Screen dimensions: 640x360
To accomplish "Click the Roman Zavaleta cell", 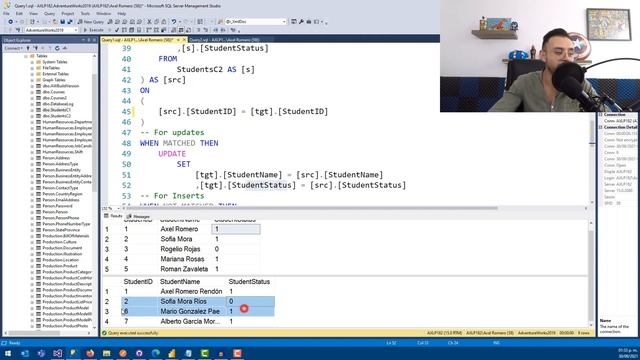I will (x=184, y=269).
